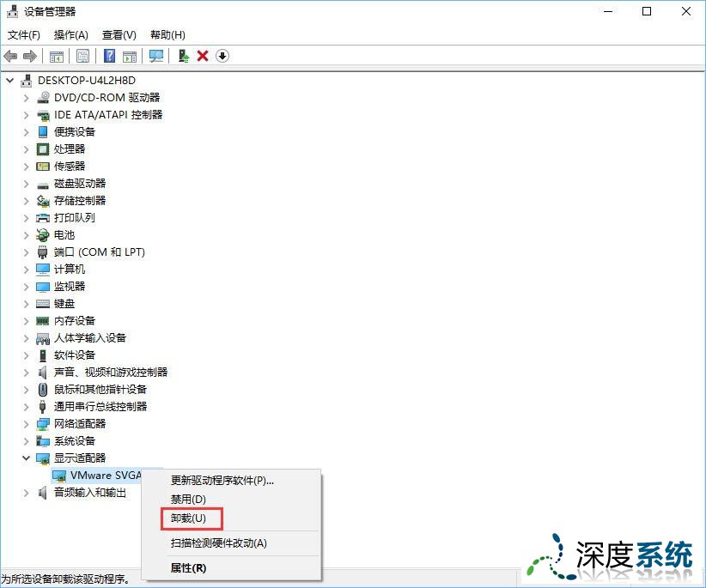
Task: Click the 网络适配器 network icon
Action: 43,424
